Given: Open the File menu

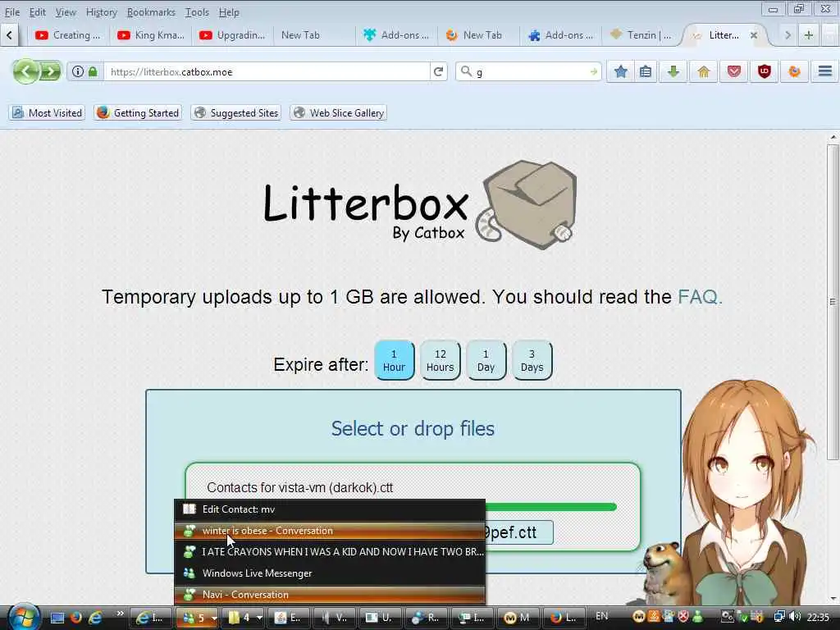Looking at the screenshot, I should [x=11, y=11].
